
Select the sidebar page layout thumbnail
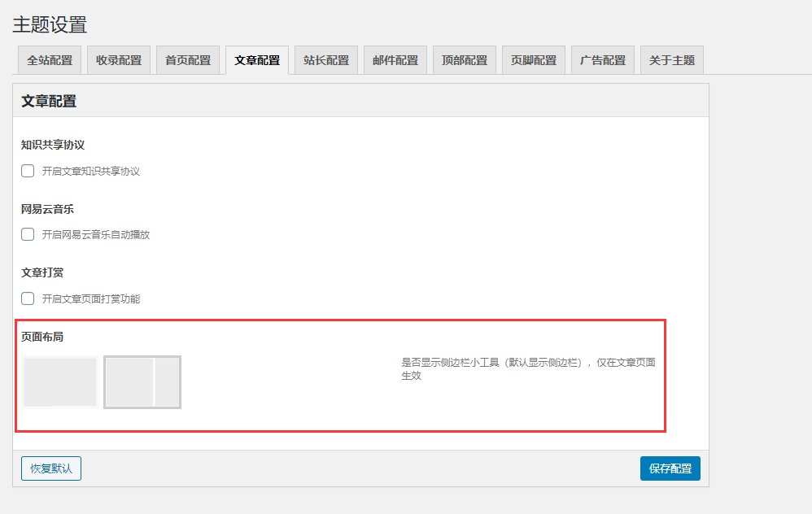point(142,382)
